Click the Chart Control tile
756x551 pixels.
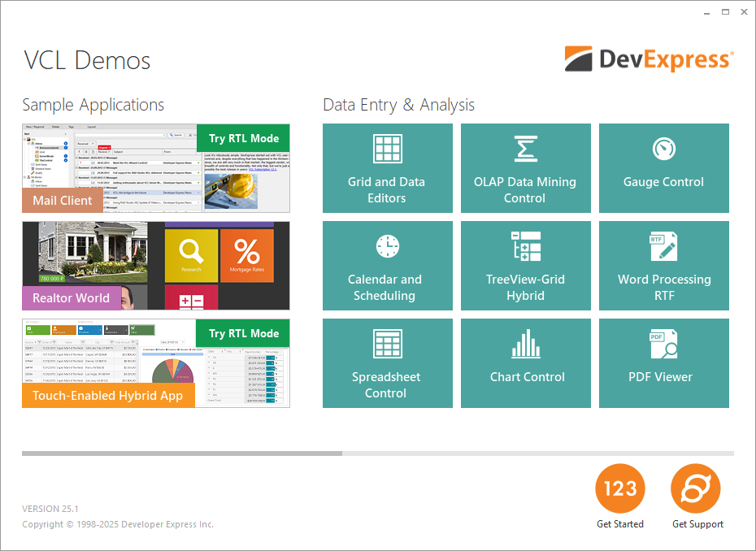tap(525, 363)
